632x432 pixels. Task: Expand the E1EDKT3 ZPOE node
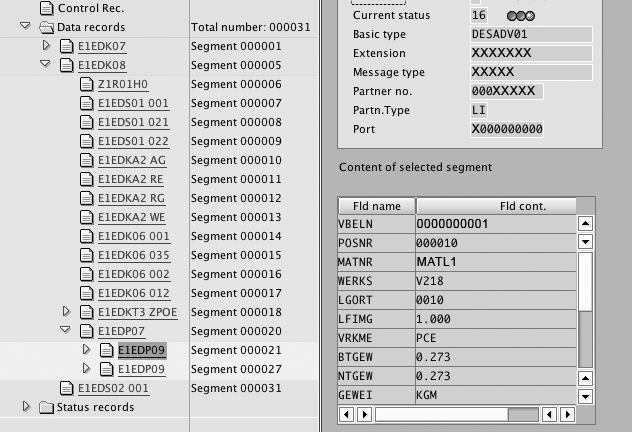click(67, 311)
